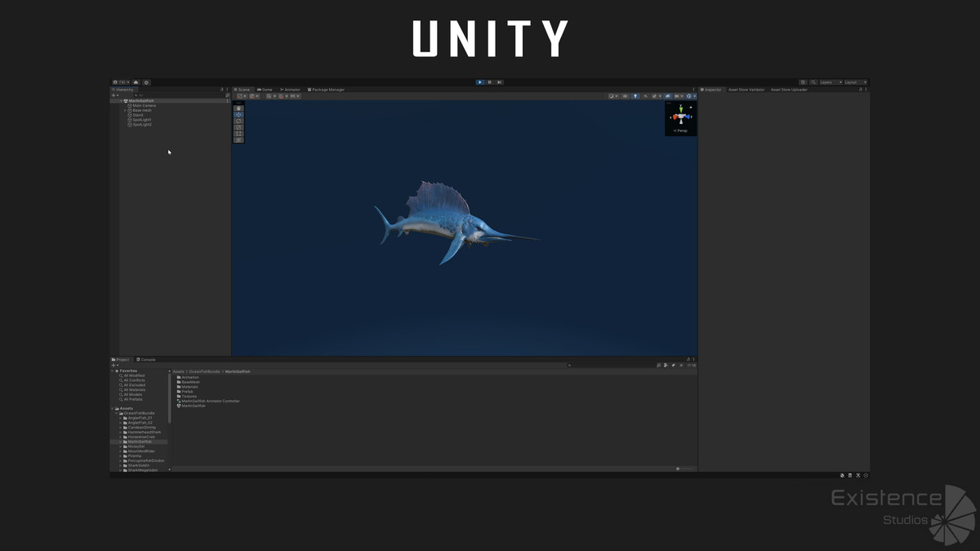This screenshot has height=551, width=980.
Task: Select the Move tool in Scene toolbar
Action: tap(238, 114)
